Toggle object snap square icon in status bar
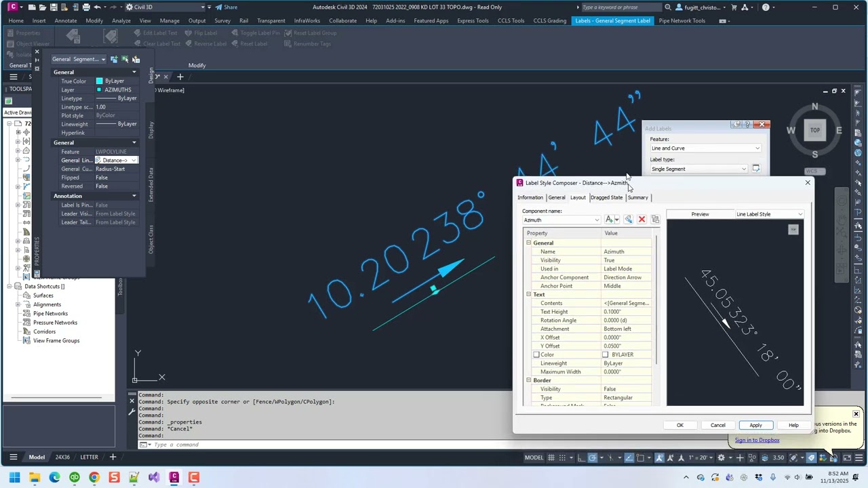 click(x=641, y=457)
